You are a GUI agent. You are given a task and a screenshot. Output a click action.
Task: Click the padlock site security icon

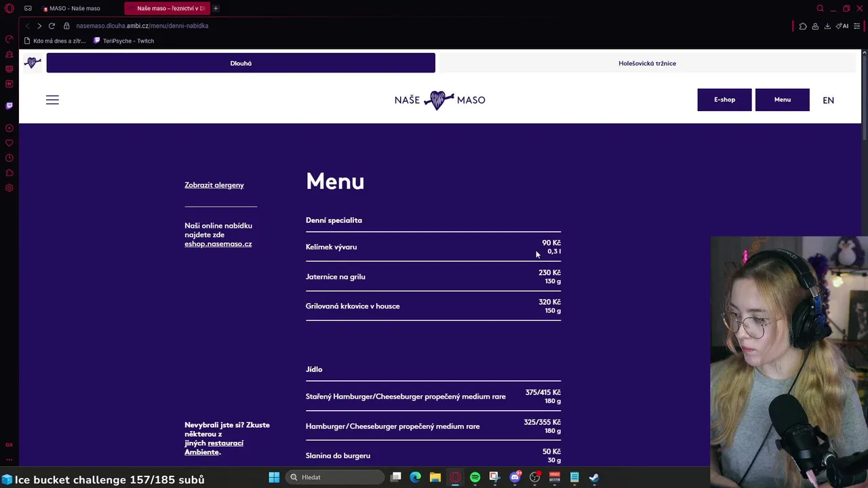tap(66, 26)
